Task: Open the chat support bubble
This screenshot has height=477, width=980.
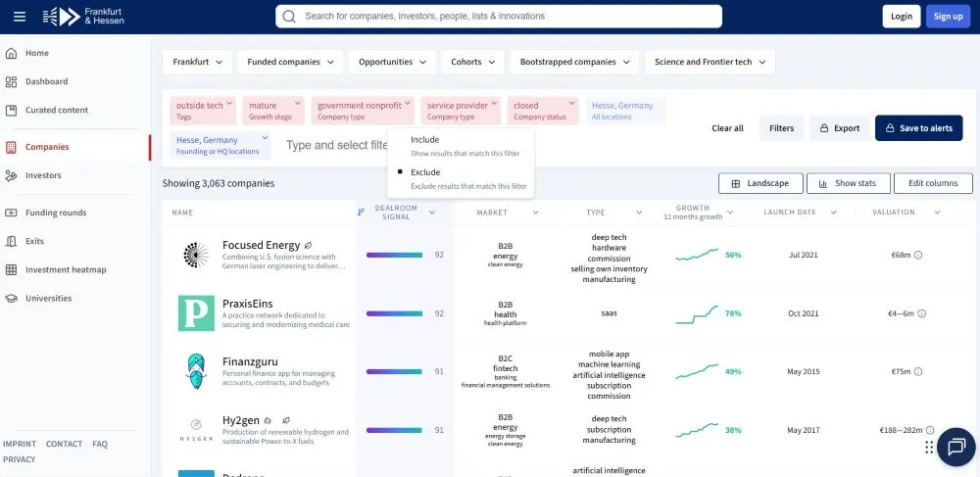Action: pyautogui.click(x=956, y=447)
